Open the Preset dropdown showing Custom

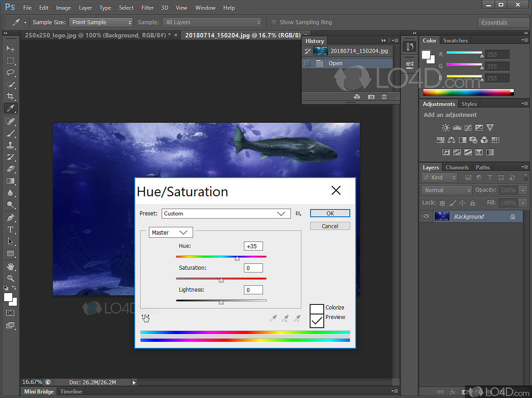pyautogui.click(x=226, y=214)
